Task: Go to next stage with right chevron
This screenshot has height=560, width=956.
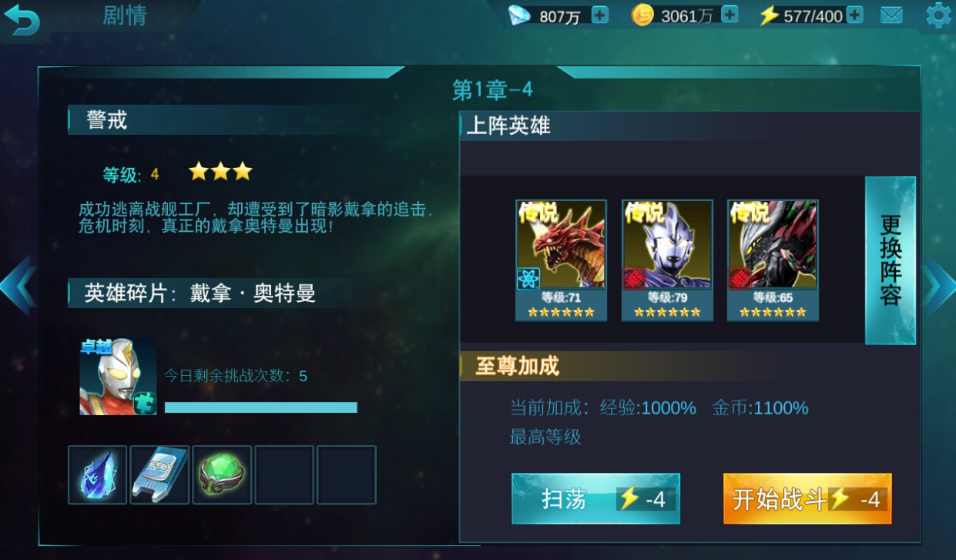Action: tap(939, 287)
